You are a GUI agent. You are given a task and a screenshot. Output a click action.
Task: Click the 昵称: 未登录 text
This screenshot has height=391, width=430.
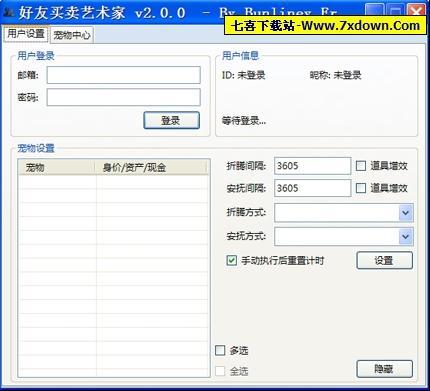[x=336, y=75]
